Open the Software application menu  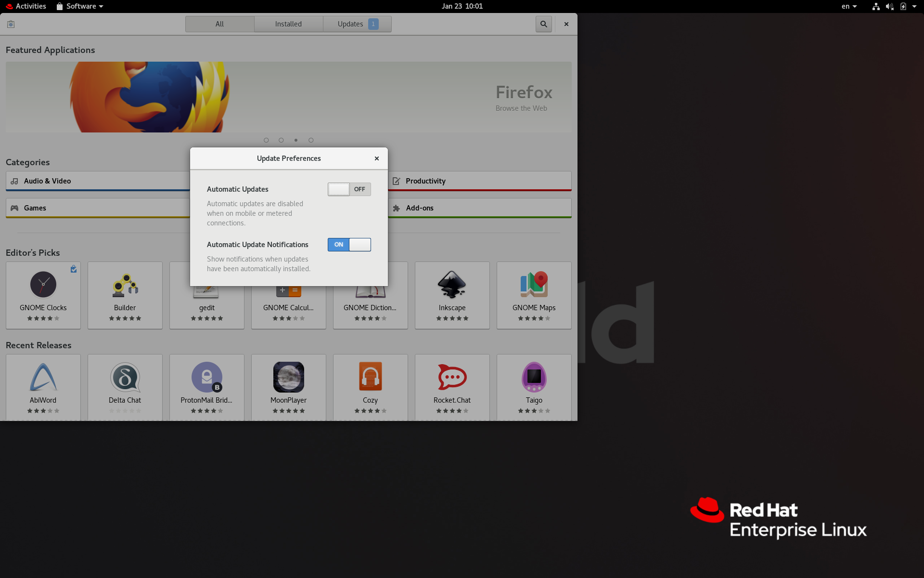point(80,6)
